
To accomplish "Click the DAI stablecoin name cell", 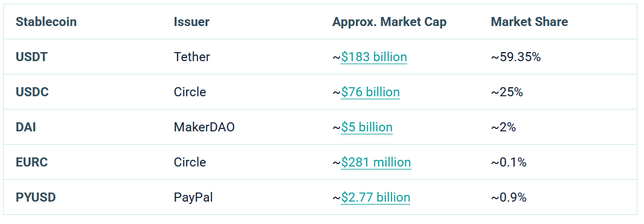I will tap(25, 127).
